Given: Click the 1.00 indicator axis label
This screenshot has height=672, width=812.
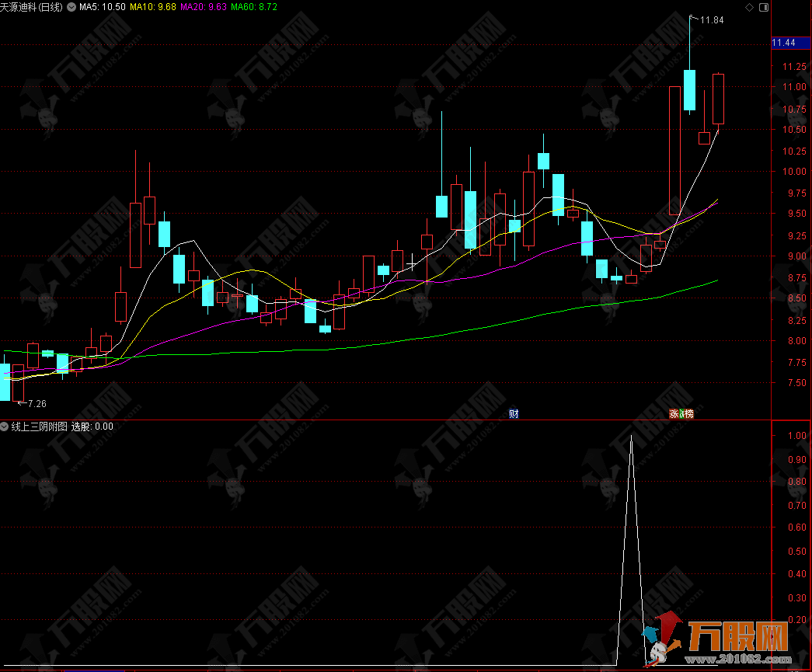Looking at the screenshot, I should coord(796,436).
